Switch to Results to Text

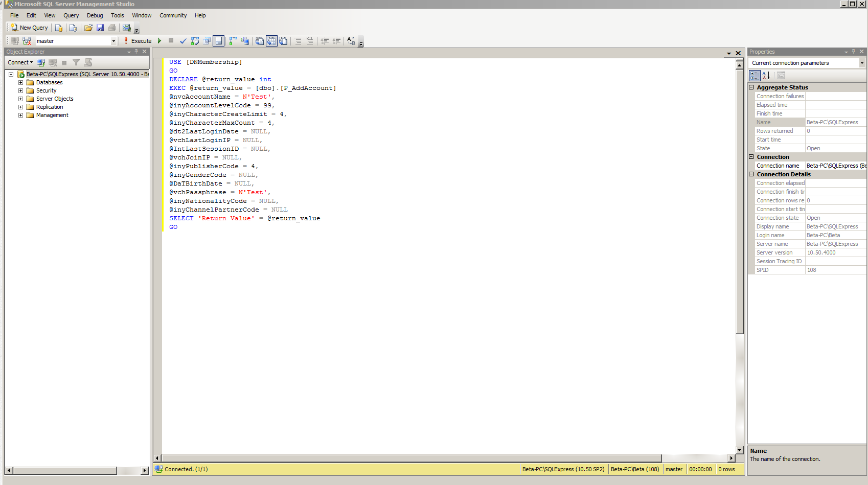click(x=260, y=41)
